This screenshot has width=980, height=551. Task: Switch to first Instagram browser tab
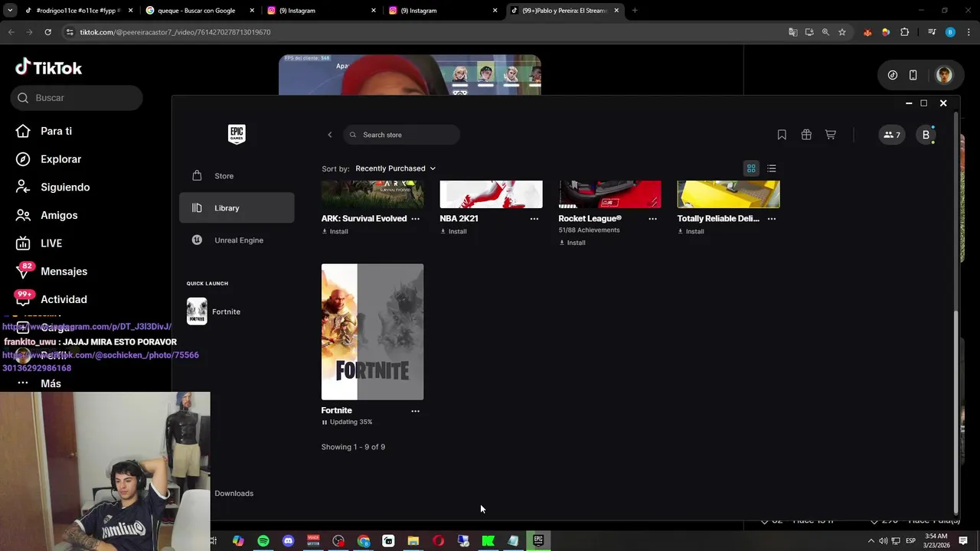[320, 11]
